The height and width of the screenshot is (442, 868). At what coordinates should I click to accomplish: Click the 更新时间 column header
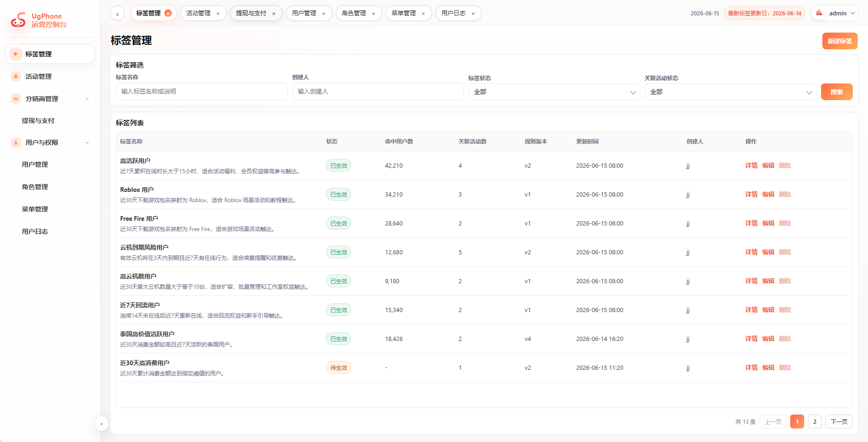coord(587,141)
